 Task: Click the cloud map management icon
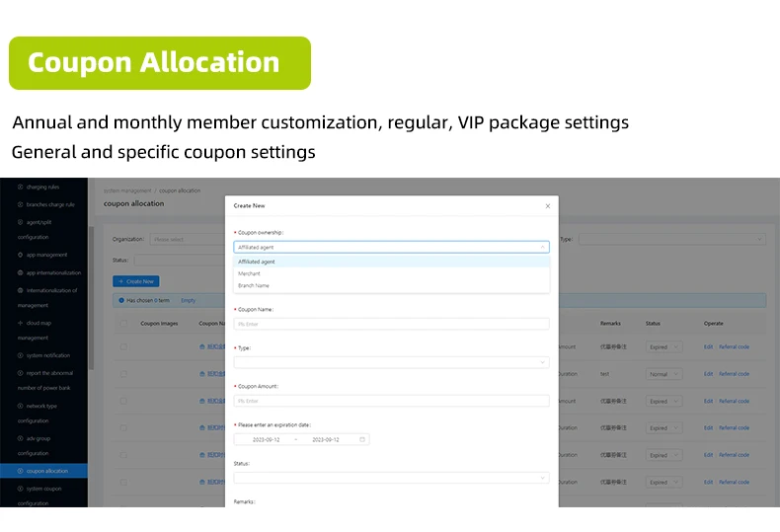click(x=20, y=323)
